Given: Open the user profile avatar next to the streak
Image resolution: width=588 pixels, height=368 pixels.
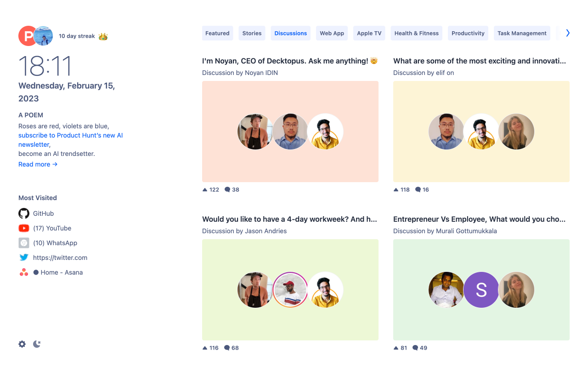Looking at the screenshot, I should pyautogui.click(x=44, y=36).
